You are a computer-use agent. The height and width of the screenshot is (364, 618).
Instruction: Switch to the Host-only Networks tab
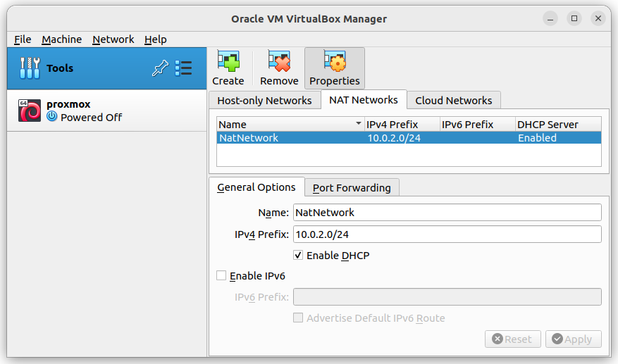[264, 101]
